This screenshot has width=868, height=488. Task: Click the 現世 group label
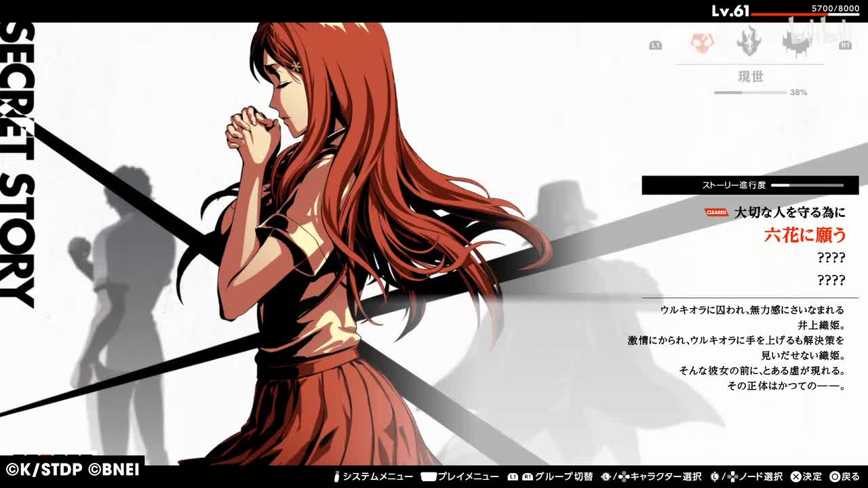coord(751,77)
